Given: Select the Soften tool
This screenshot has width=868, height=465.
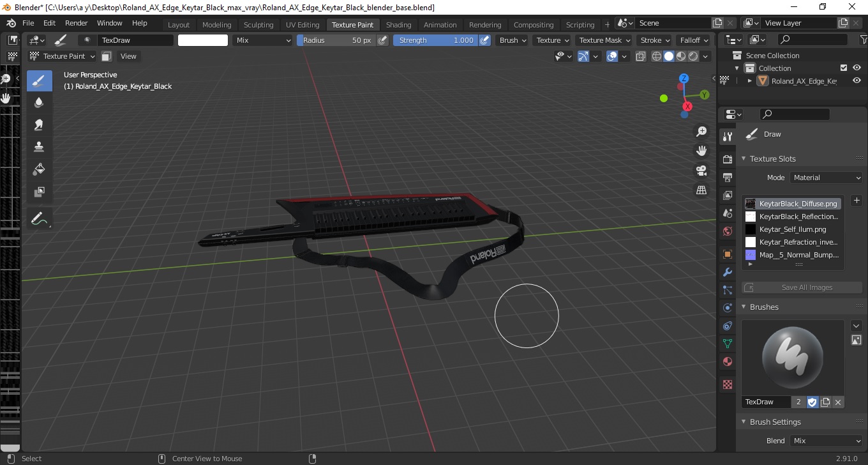Looking at the screenshot, I should pyautogui.click(x=39, y=102).
